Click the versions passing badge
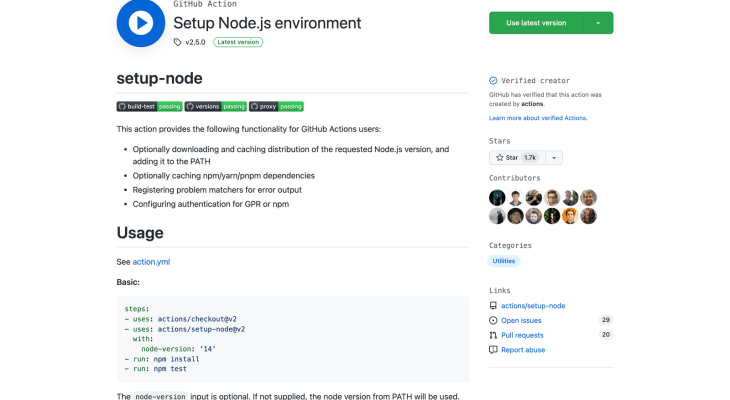 click(215, 106)
